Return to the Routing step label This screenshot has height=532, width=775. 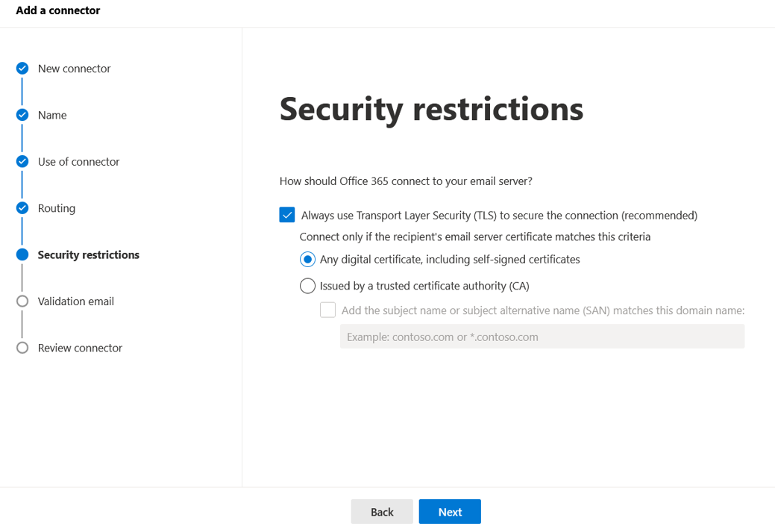click(57, 208)
